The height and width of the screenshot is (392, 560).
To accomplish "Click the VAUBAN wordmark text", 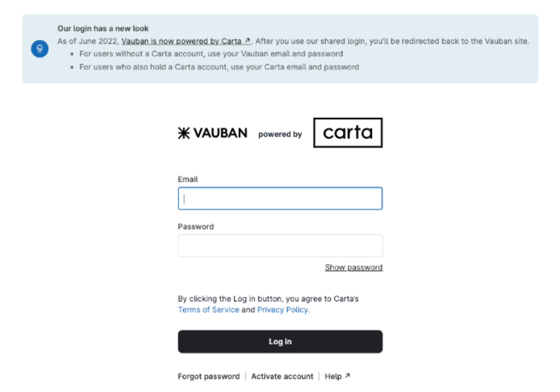I will point(220,133).
